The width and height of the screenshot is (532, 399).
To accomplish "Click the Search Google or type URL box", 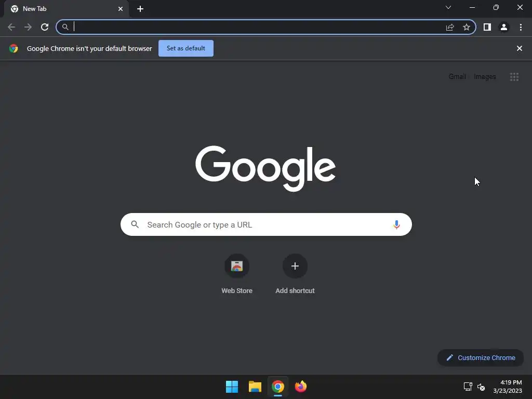I will pyautogui.click(x=266, y=224).
